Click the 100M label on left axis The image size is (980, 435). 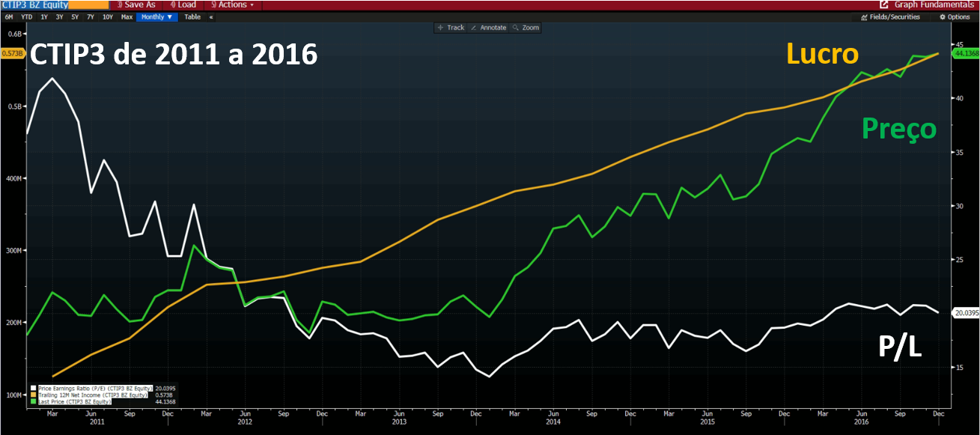(x=14, y=395)
